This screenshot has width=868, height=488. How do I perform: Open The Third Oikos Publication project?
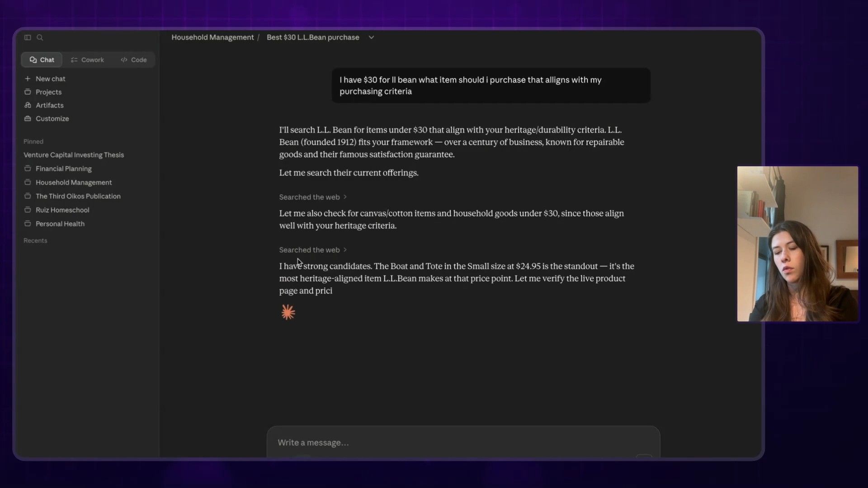coord(78,196)
